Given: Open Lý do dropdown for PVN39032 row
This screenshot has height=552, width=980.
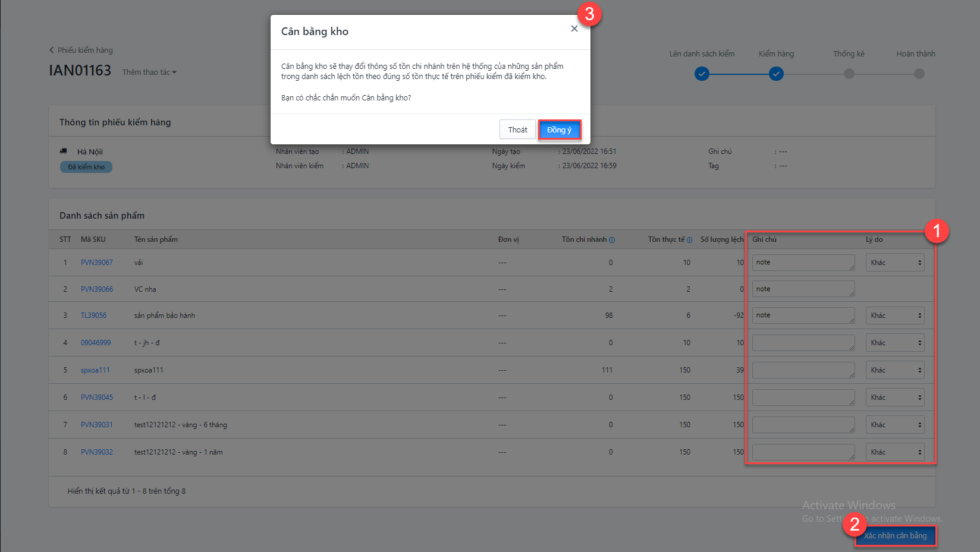Looking at the screenshot, I should [895, 452].
